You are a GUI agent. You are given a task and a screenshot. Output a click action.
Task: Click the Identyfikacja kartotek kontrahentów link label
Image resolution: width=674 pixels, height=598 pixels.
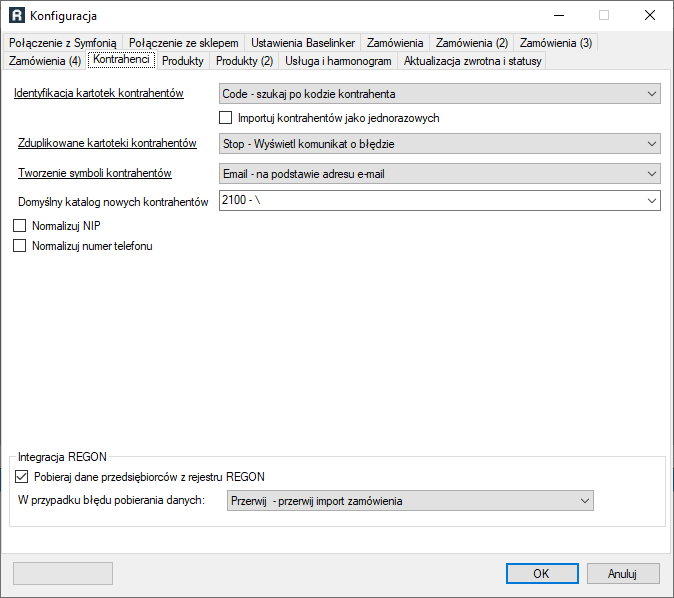click(99, 93)
